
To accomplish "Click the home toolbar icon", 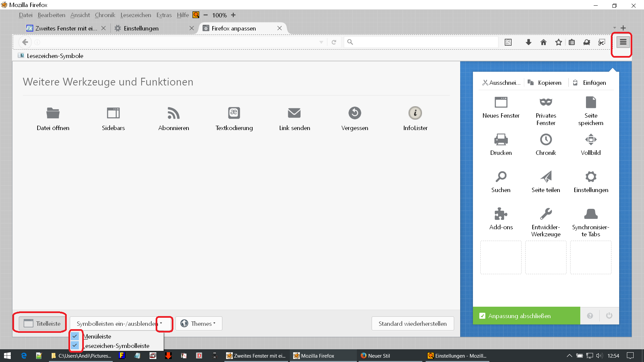I will click(543, 42).
